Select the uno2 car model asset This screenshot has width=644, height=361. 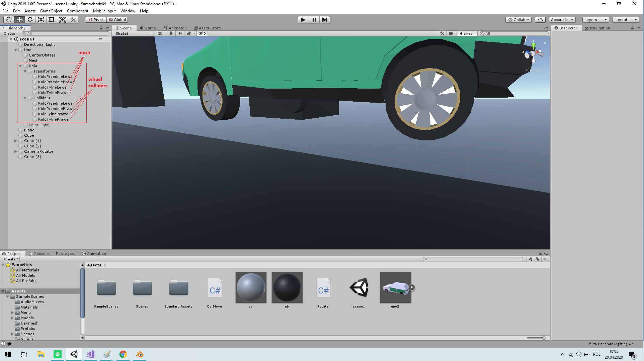coord(395,290)
